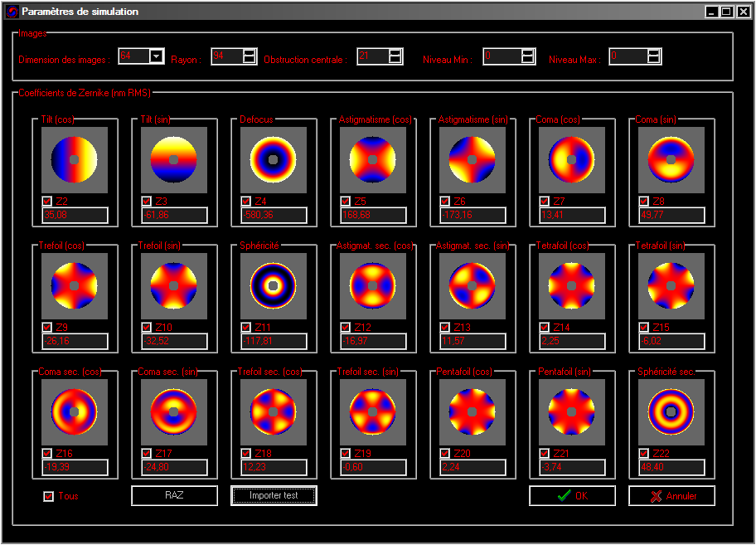Click the Z13 value field 11,57
Screen dimensions: 756x545
pos(472,341)
